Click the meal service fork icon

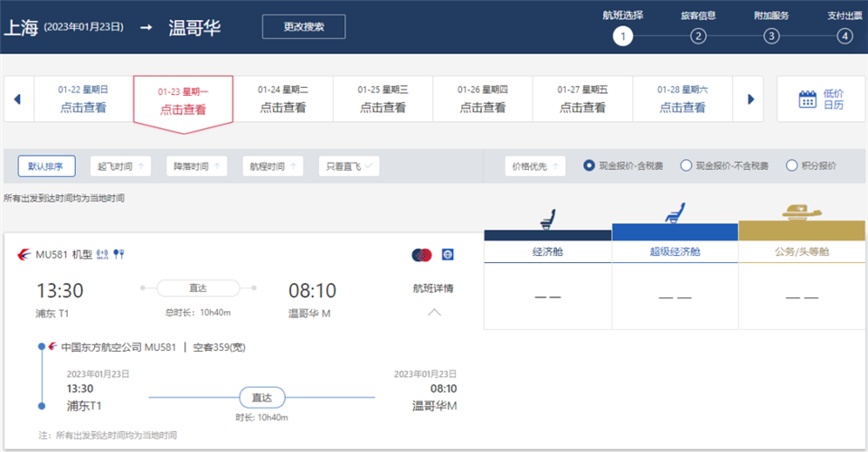pyautogui.click(x=118, y=255)
